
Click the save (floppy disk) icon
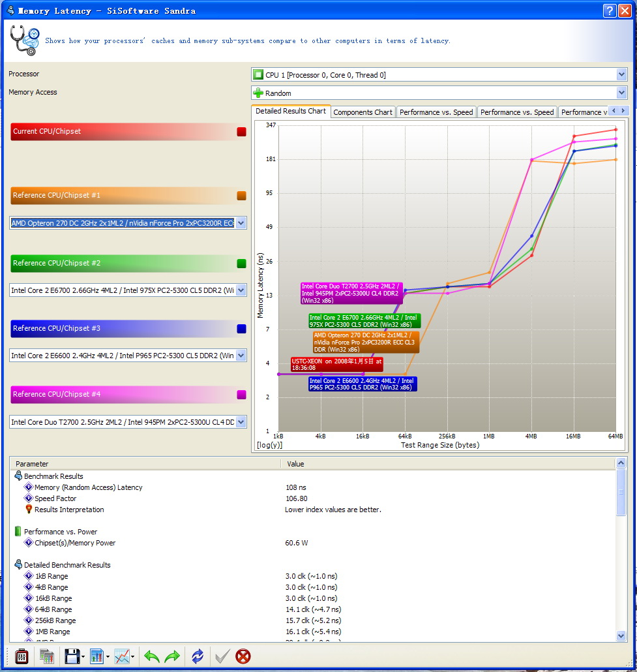71,656
